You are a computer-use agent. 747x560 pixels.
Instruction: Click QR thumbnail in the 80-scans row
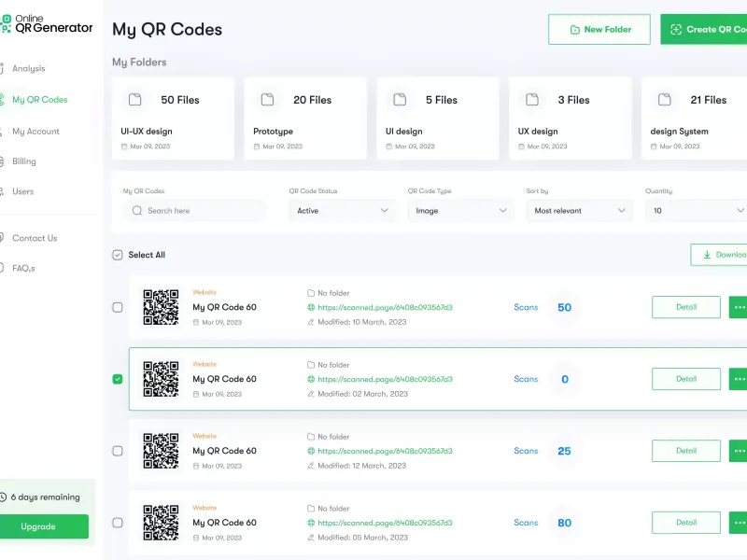click(x=161, y=523)
